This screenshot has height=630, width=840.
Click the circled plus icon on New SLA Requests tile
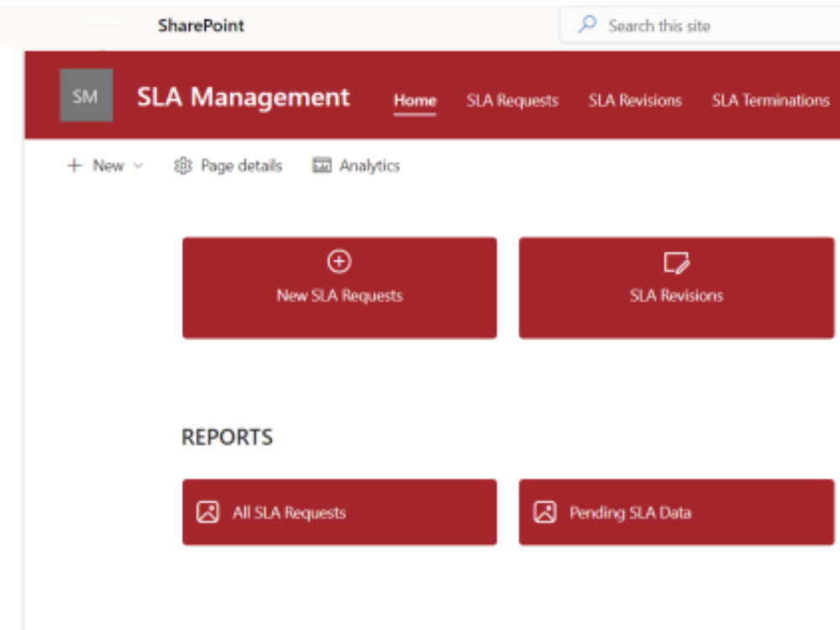pos(339,261)
